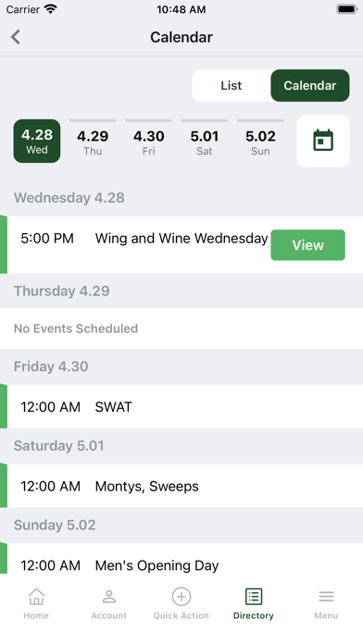Open the hamburger Menu icon
The height and width of the screenshot is (644, 363).
(326, 597)
